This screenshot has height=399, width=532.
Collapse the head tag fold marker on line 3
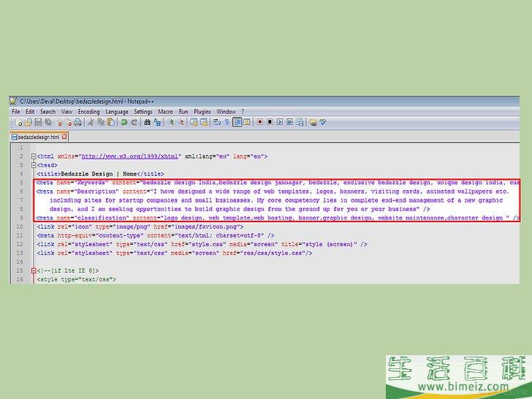(34, 165)
